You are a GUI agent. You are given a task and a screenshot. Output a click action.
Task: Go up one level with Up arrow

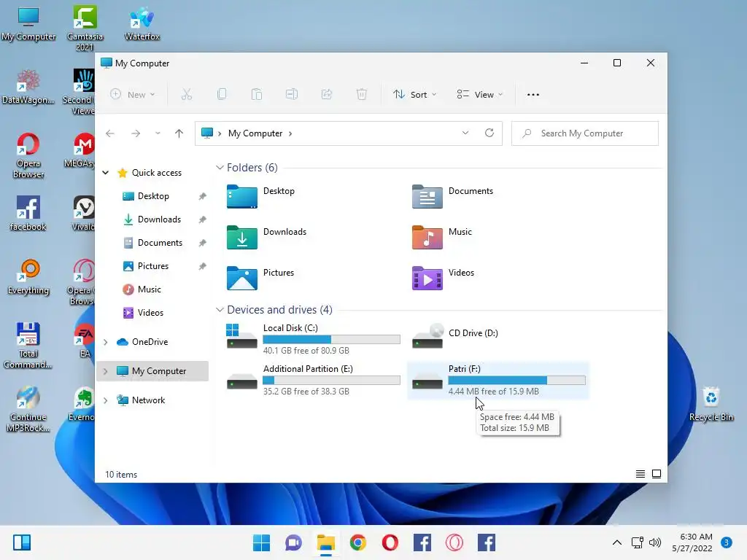pos(179,133)
